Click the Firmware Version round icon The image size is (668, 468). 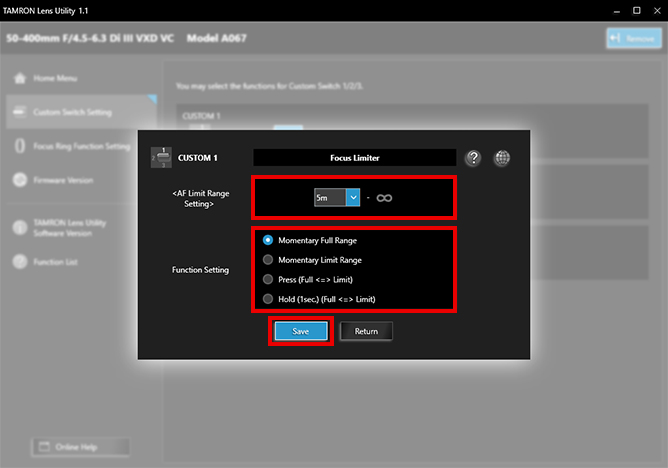(20, 180)
